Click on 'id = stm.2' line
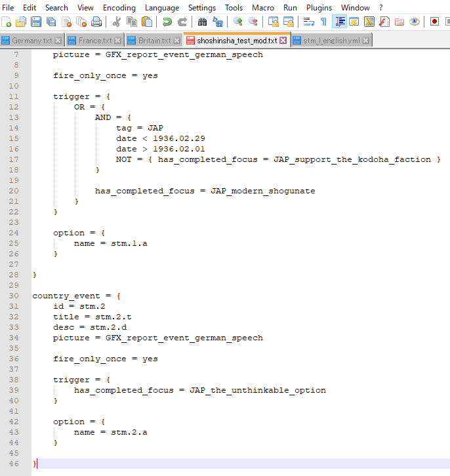 (x=79, y=306)
